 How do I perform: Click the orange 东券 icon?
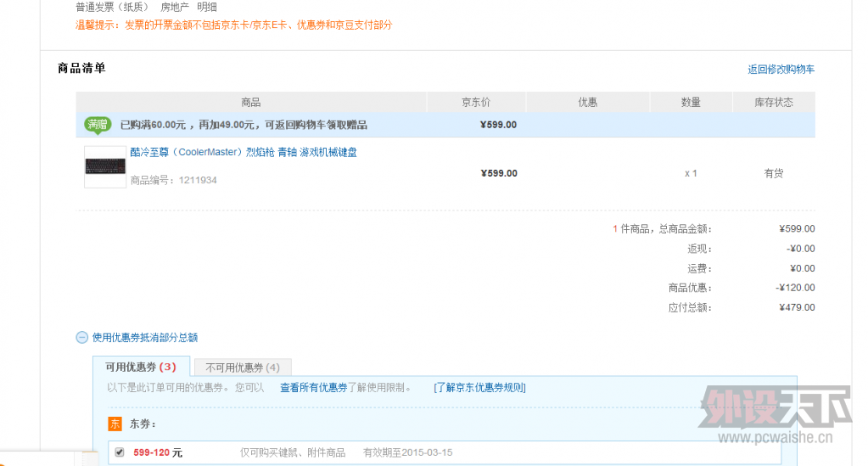point(115,424)
